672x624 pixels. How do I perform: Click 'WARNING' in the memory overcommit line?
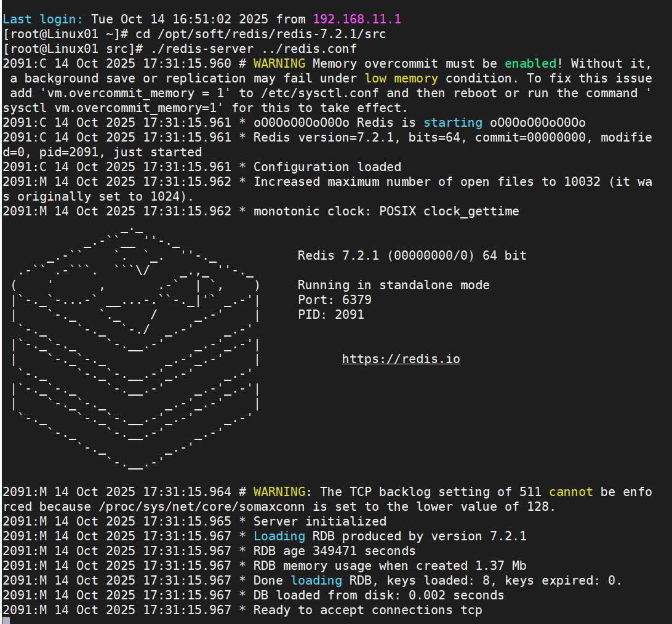coord(279,64)
